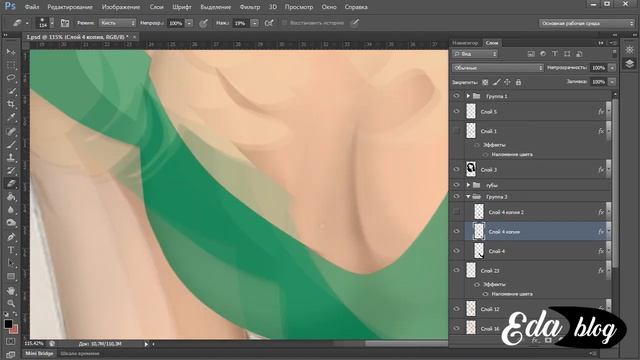The height and width of the screenshot is (360, 640).
Task: Open the workspace switcher dropdown
Action: (587, 23)
